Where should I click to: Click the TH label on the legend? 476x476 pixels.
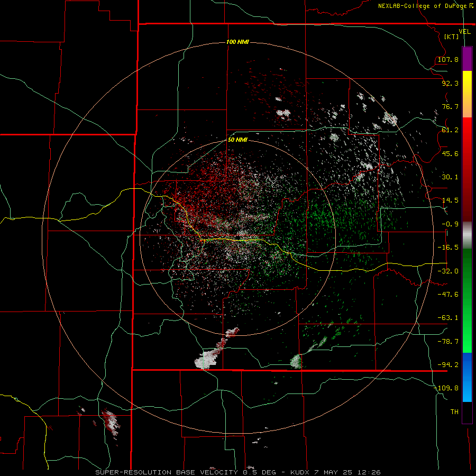click(454, 412)
